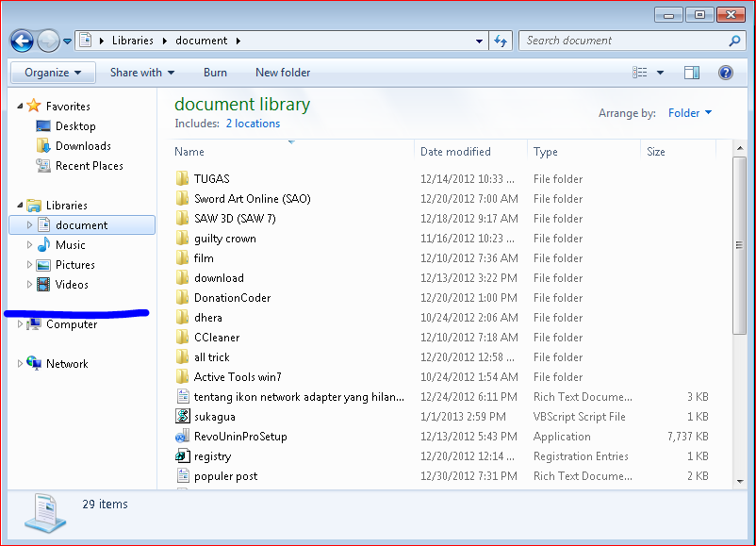The height and width of the screenshot is (546, 756).
Task: Expand the Network node
Action: pyautogui.click(x=20, y=363)
